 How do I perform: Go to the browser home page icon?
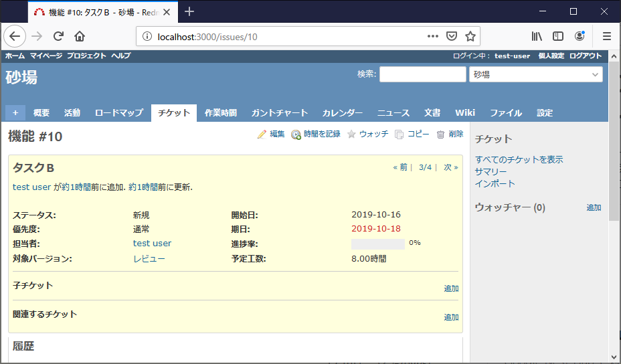coord(80,36)
